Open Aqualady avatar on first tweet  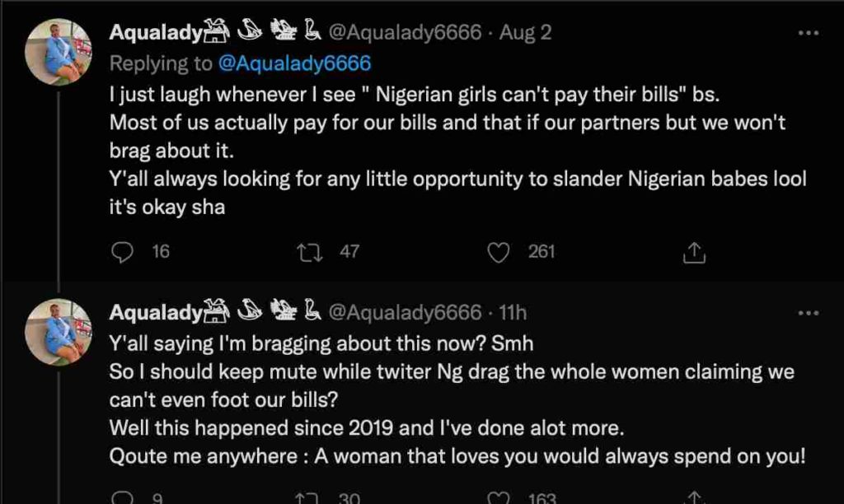58,51
